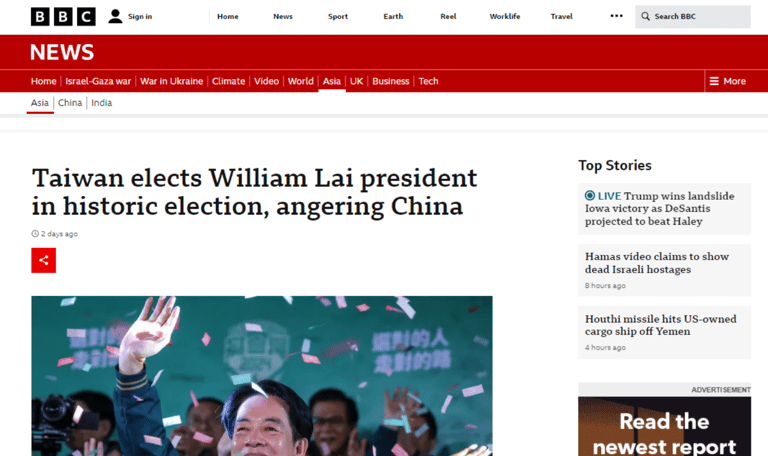This screenshot has height=456, width=768.
Task: Click the BBC logo
Action: [x=63, y=17]
